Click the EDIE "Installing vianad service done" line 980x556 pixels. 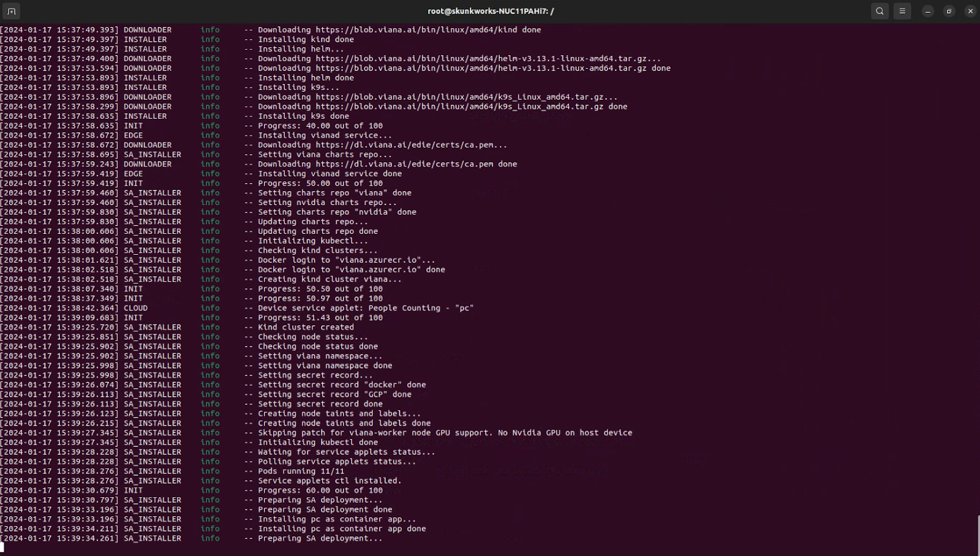[330, 173]
